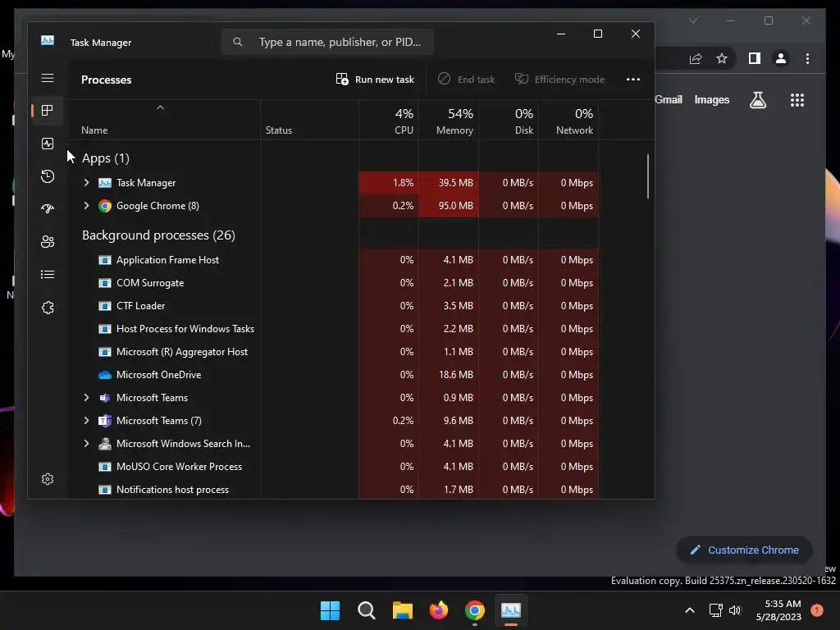Click the Google Chrome process icon
840x630 pixels.
point(105,206)
